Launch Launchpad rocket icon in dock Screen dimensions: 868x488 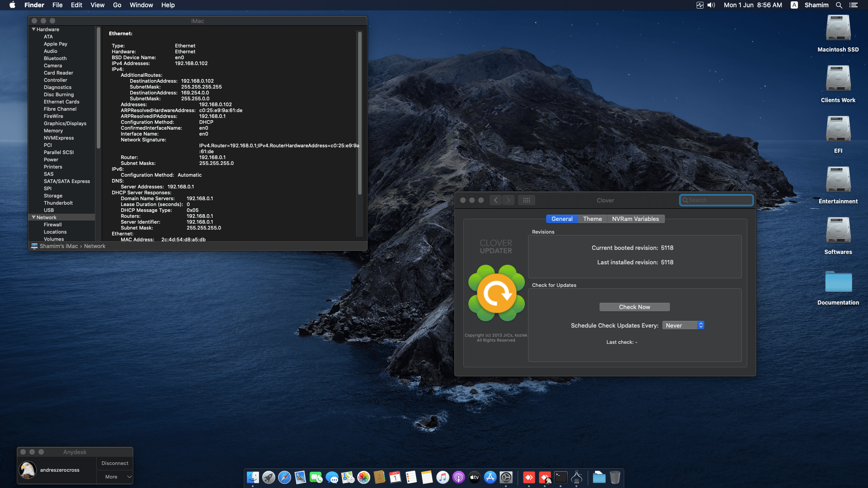click(269, 477)
